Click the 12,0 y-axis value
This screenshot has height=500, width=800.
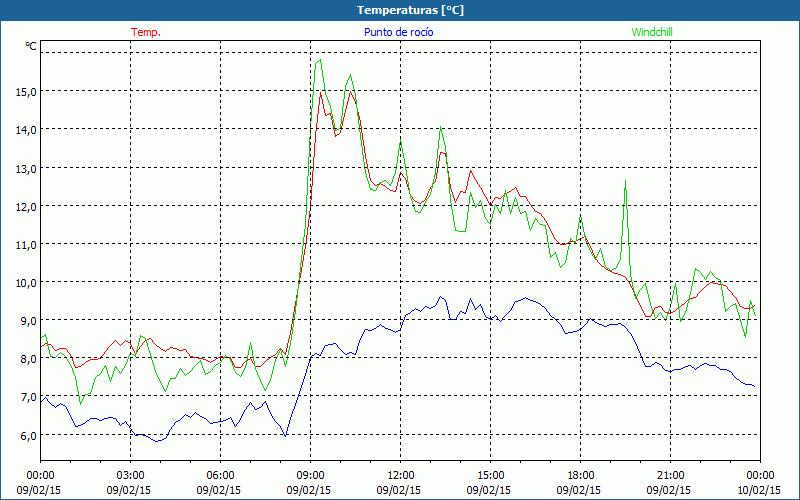point(26,206)
